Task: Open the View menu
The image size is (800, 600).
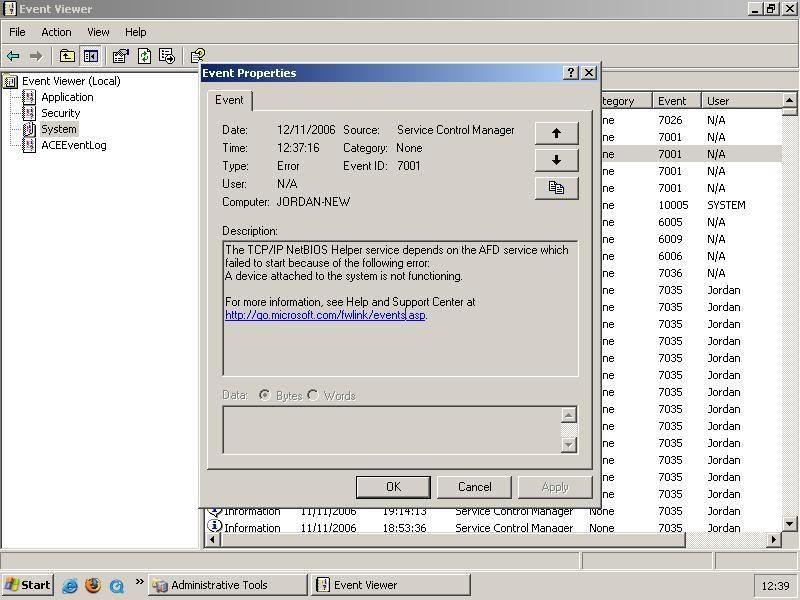Action: click(x=98, y=32)
